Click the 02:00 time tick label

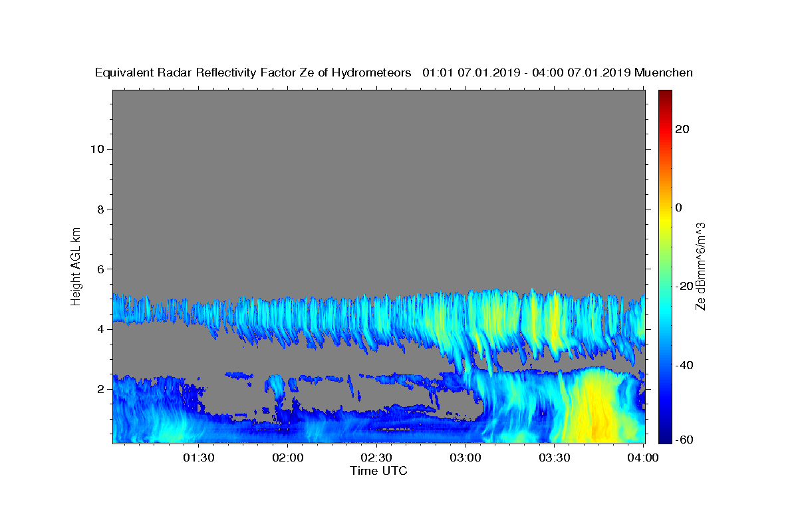pos(288,458)
